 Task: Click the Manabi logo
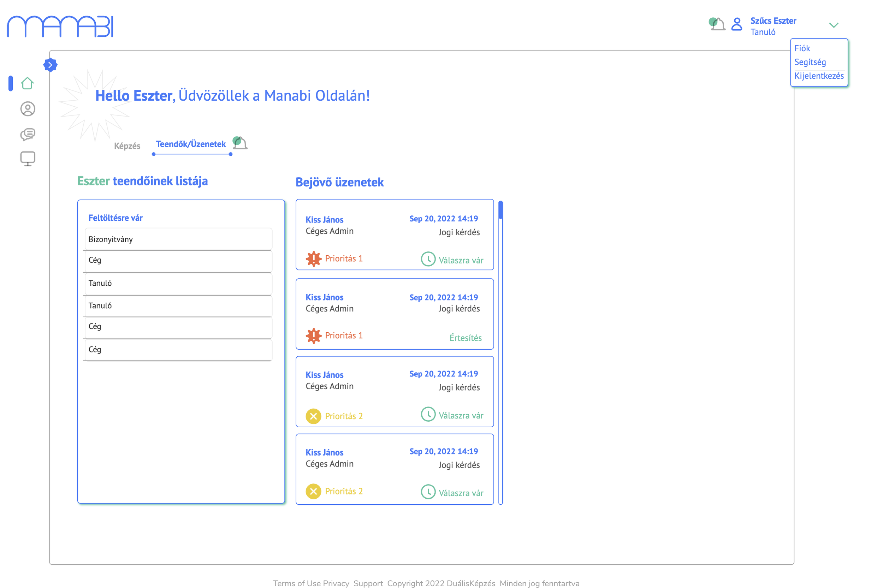click(60, 26)
